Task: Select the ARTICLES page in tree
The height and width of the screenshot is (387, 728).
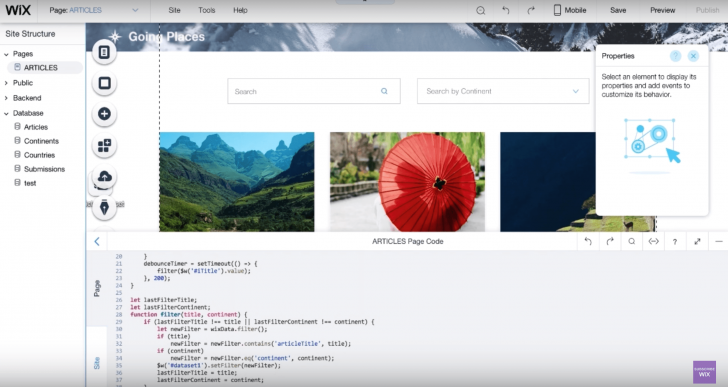Action: (45, 68)
